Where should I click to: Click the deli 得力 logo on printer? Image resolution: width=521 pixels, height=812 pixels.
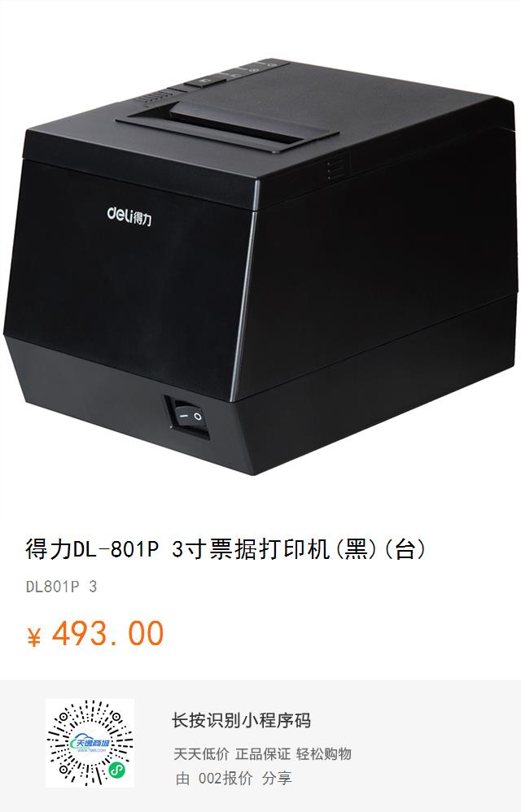point(129,216)
